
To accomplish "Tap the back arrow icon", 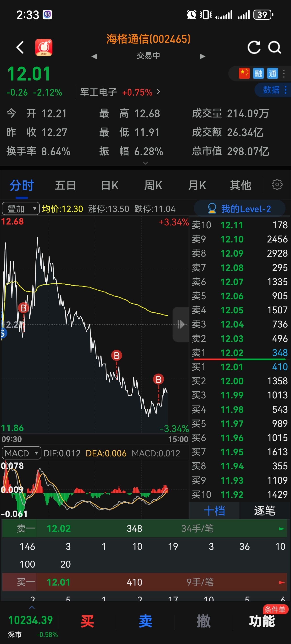I will tap(20, 47).
